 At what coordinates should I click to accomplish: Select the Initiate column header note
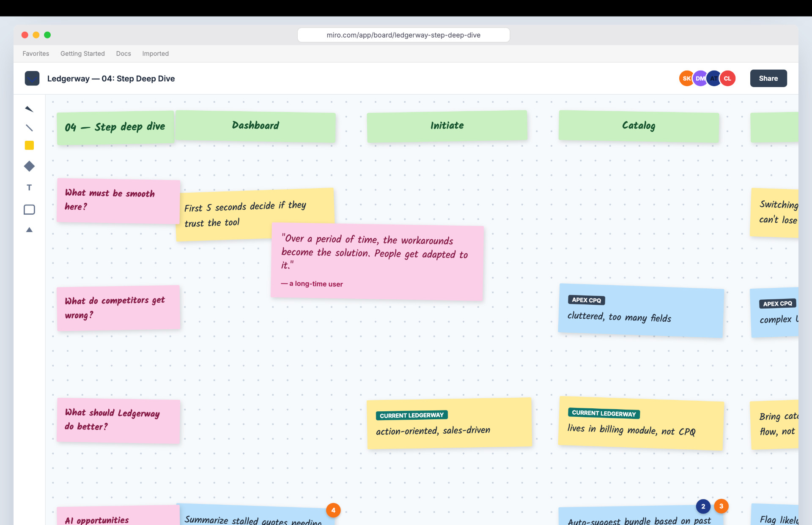(447, 126)
